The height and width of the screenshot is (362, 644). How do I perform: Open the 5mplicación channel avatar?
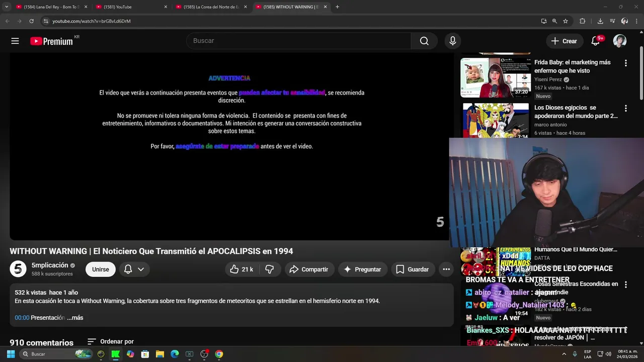point(18,269)
